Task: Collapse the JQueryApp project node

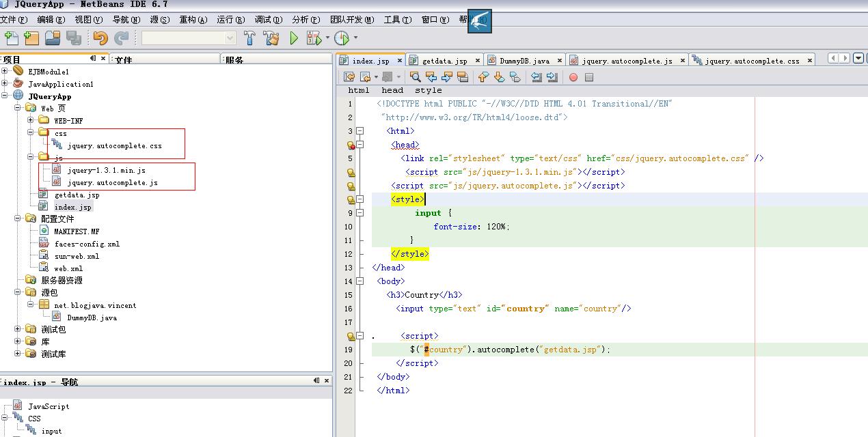Action: point(5,96)
